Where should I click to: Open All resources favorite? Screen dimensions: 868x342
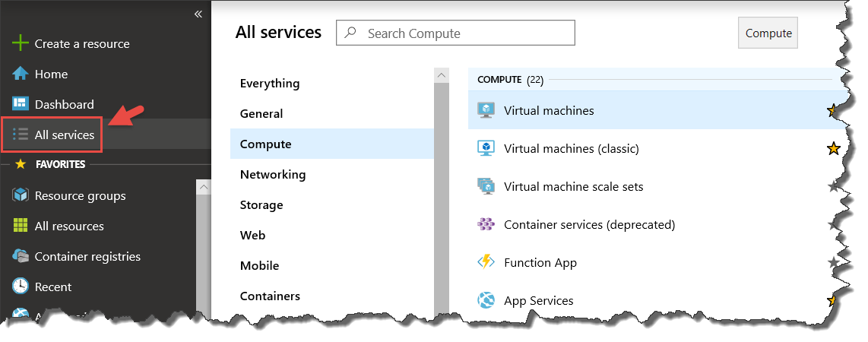[69, 226]
